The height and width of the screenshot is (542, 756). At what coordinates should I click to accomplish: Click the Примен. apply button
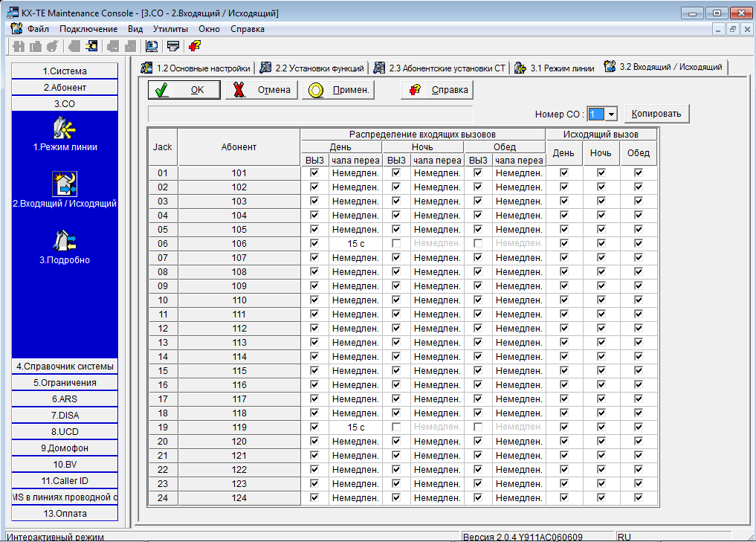pos(338,90)
